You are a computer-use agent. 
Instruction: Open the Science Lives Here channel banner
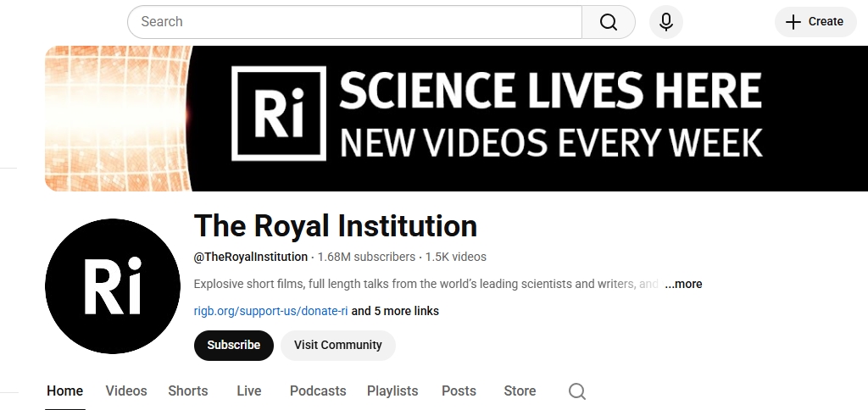(456, 119)
